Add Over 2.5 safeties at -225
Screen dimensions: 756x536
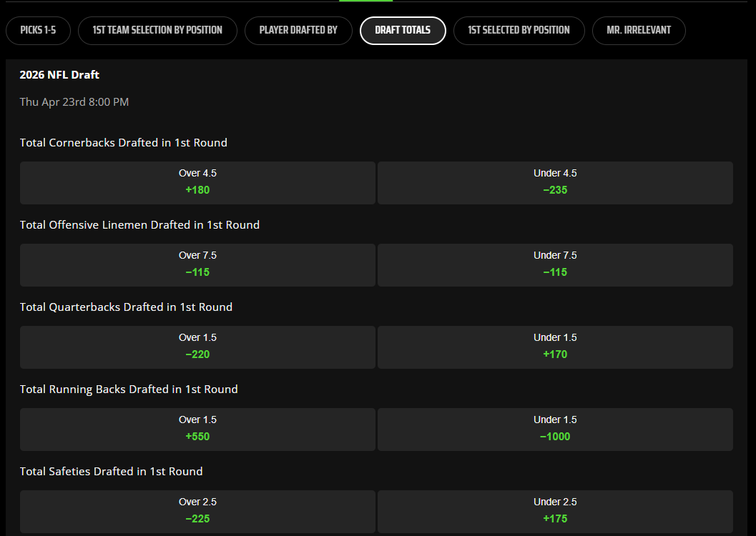[197, 512]
